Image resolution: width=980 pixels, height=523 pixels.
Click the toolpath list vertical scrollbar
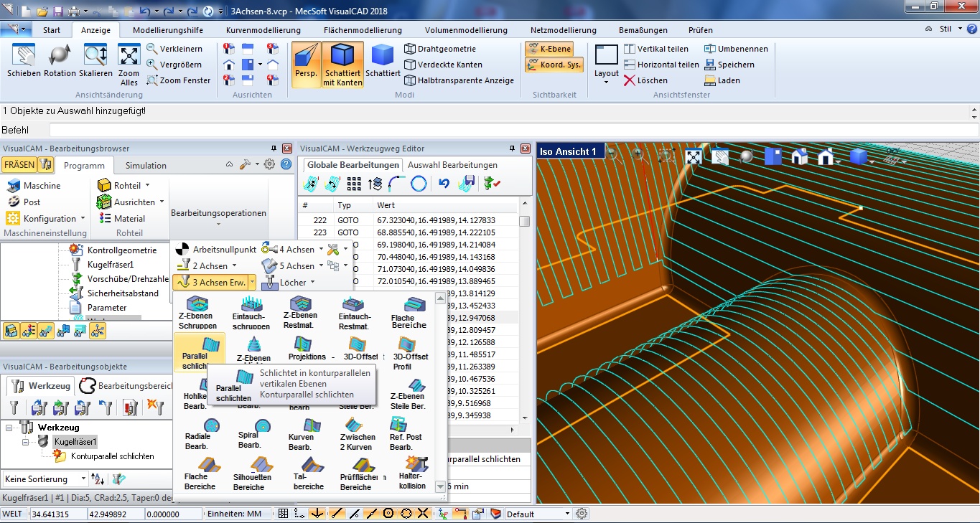(525, 316)
